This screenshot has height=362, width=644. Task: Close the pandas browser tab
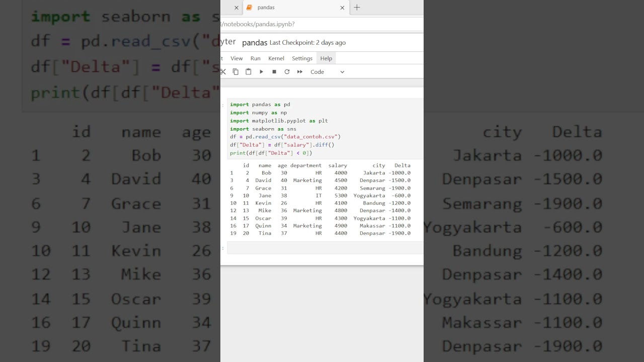[x=343, y=8]
